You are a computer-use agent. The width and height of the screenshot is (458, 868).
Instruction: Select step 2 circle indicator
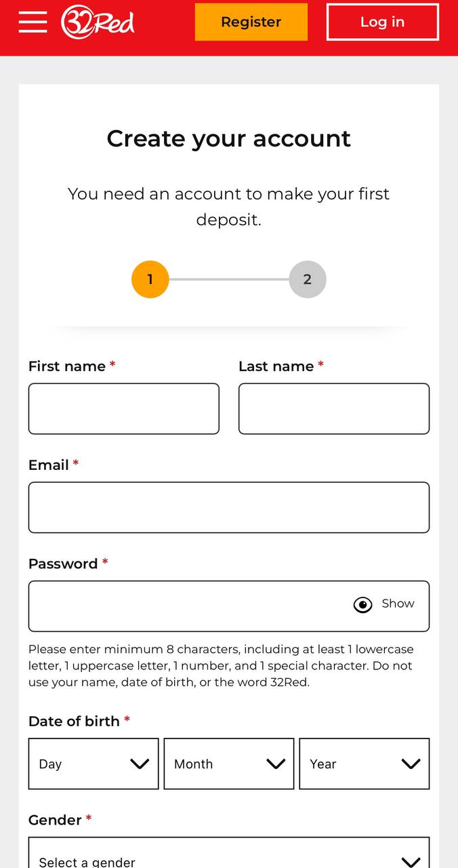[308, 279]
